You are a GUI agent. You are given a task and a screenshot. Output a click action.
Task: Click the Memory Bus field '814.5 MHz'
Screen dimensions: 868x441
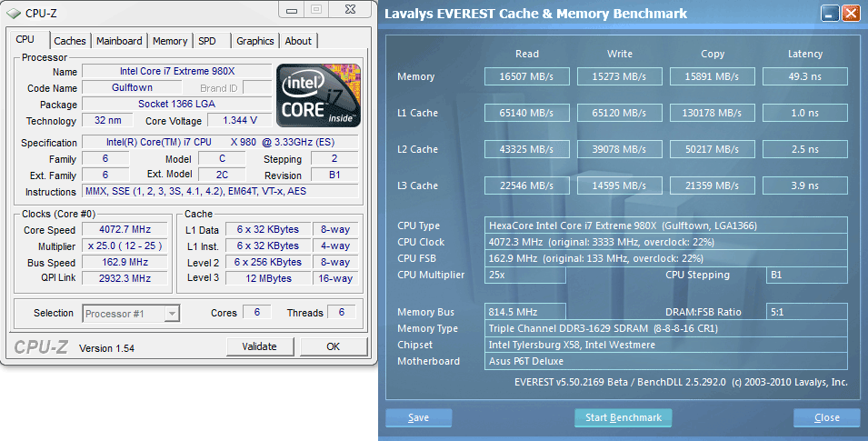[525, 312]
